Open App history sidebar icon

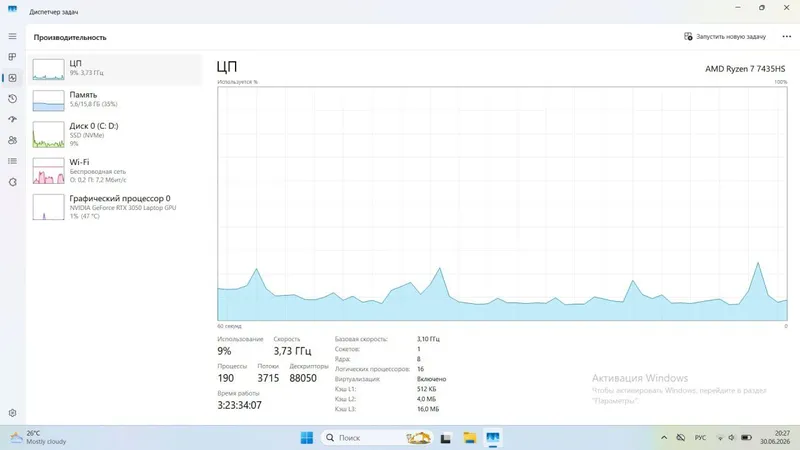pos(12,98)
